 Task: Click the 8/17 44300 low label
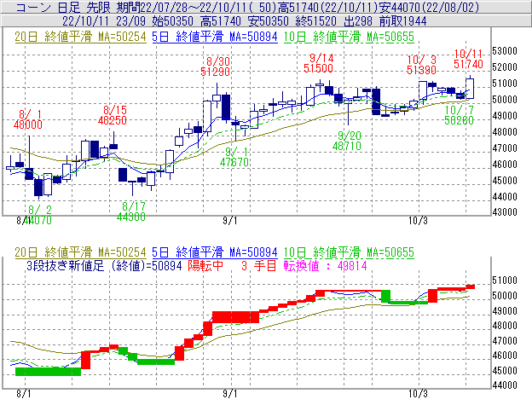pyautogui.click(x=131, y=211)
